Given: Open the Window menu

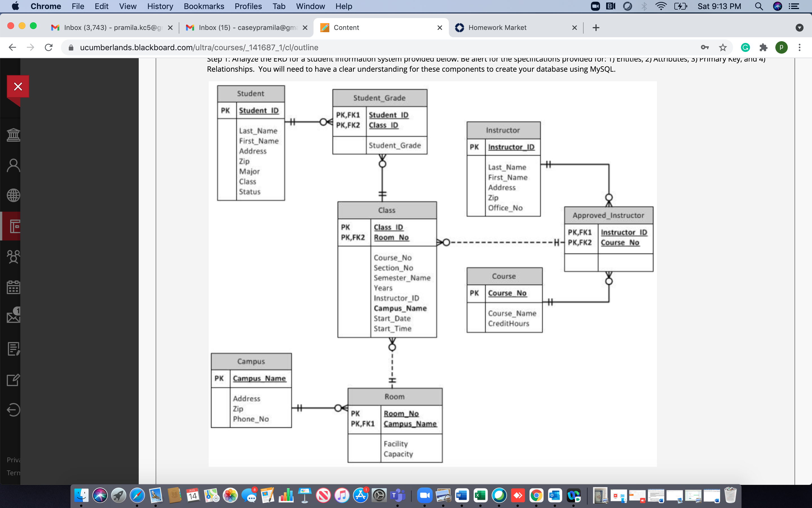Looking at the screenshot, I should click(310, 6).
